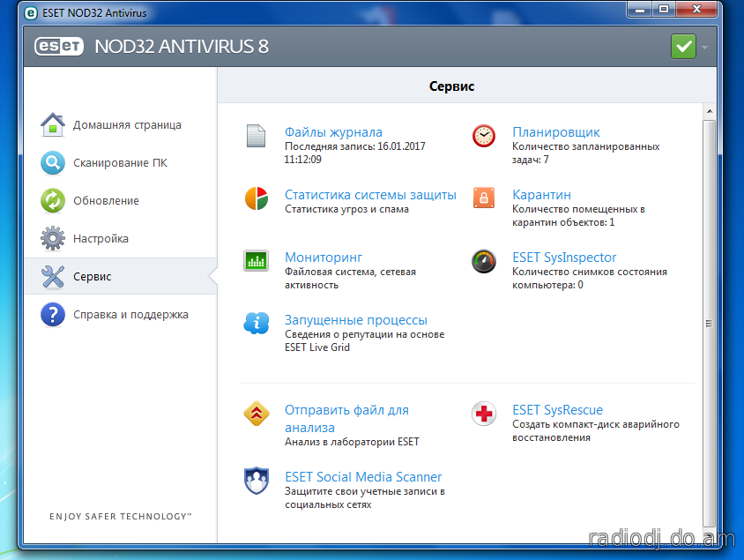Minimize the ESET NOD32 Antivirus window
This screenshot has height=560, width=744.
(x=640, y=10)
